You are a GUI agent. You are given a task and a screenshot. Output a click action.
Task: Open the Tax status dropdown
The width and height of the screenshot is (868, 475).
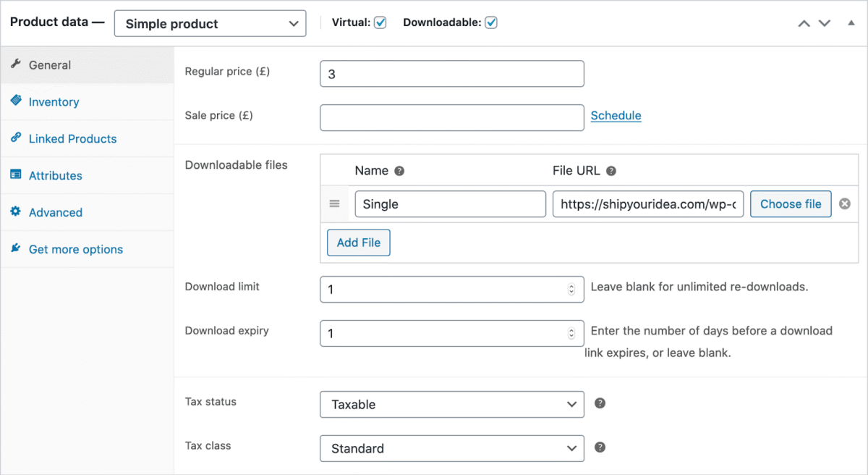point(451,404)
